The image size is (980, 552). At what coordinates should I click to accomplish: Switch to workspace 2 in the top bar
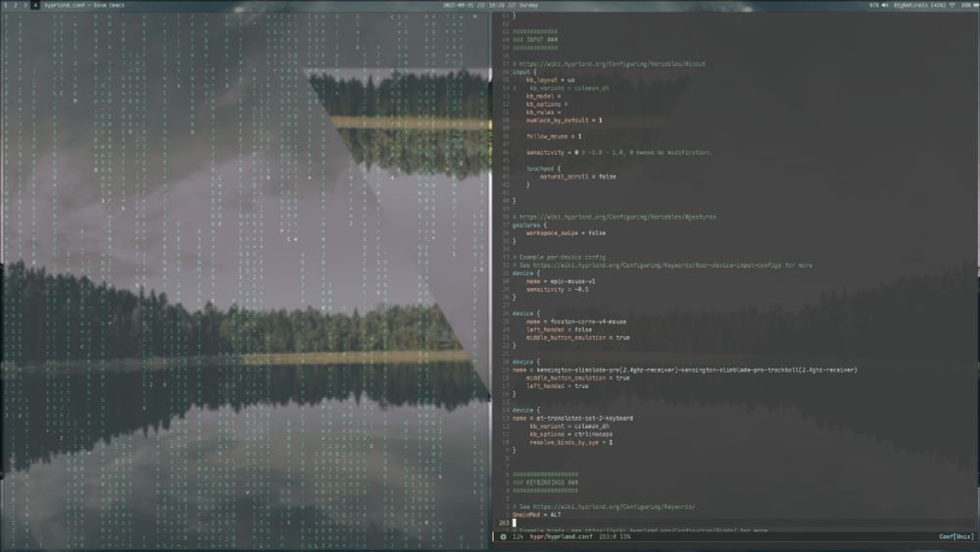click(x=16, y=5)
